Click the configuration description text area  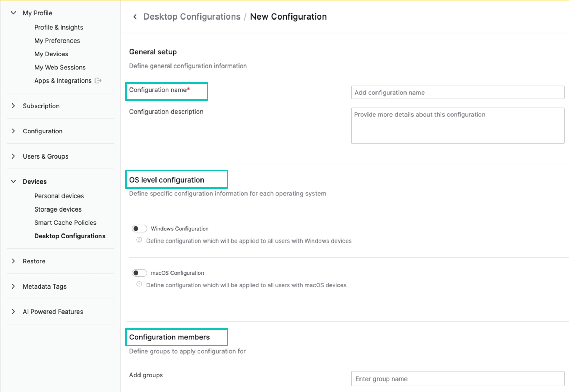pyautogui.click(x=457, y=125)
